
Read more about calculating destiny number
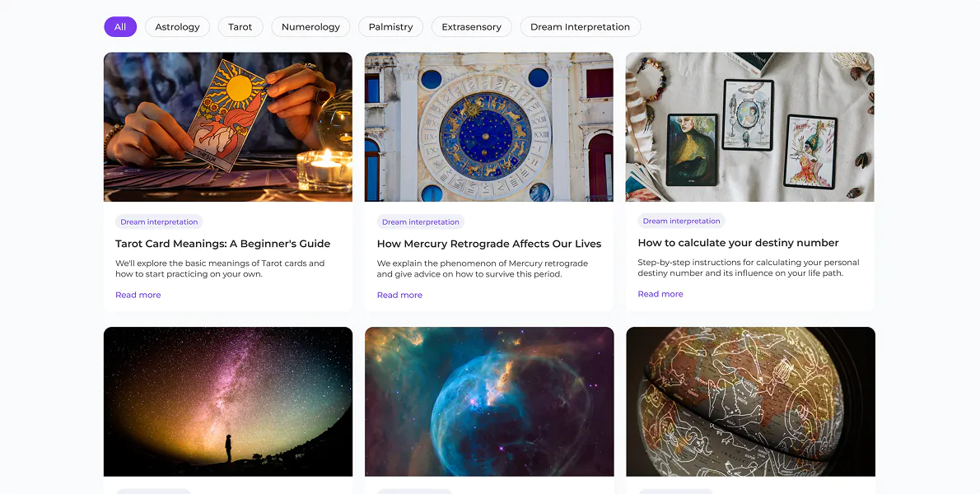coord(660,294)
